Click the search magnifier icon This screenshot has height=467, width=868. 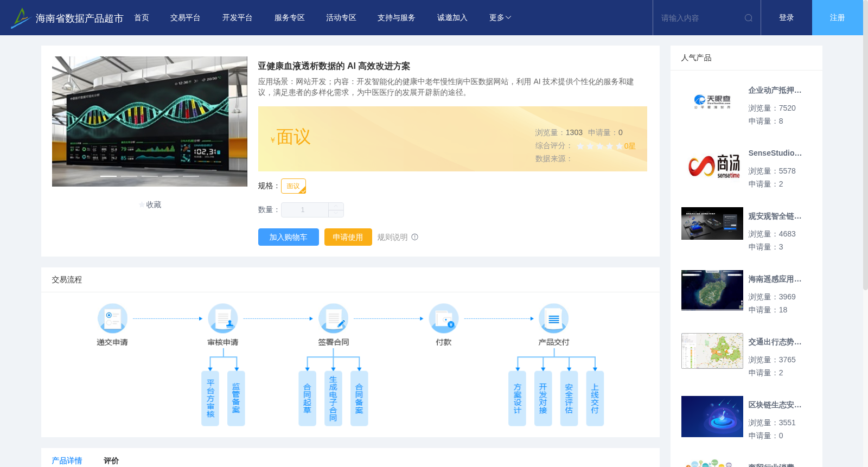[749, 18]
